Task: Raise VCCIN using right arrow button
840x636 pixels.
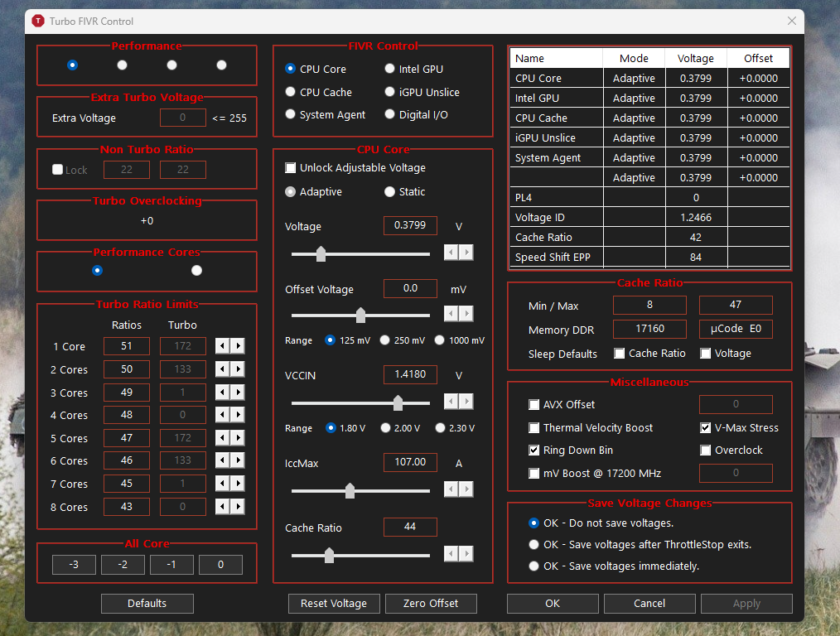Action: [466, 401]
